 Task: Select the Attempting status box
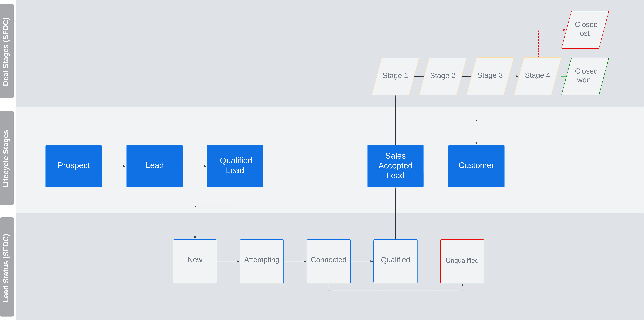262,261
